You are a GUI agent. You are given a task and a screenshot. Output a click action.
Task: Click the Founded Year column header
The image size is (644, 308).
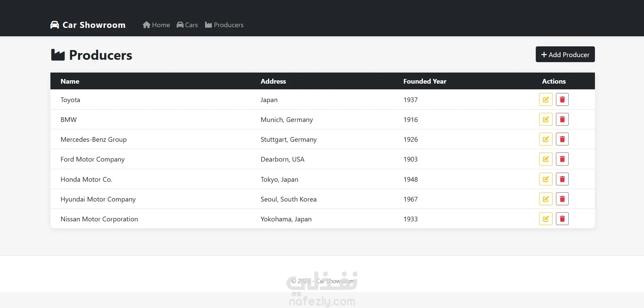[425, 81]
